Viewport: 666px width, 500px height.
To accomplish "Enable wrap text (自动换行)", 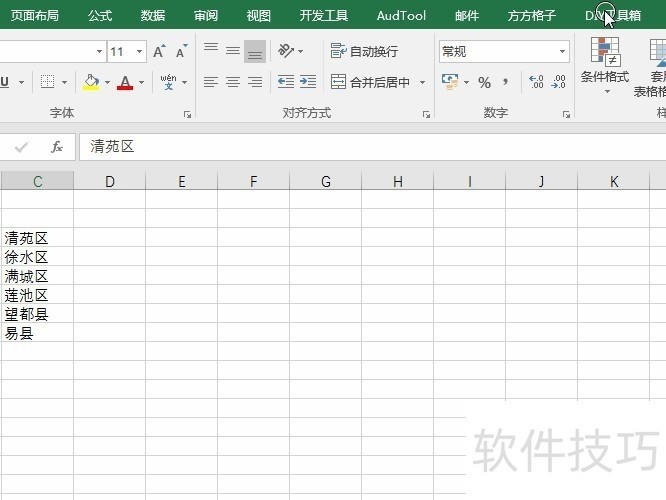I will pos(364,51).
